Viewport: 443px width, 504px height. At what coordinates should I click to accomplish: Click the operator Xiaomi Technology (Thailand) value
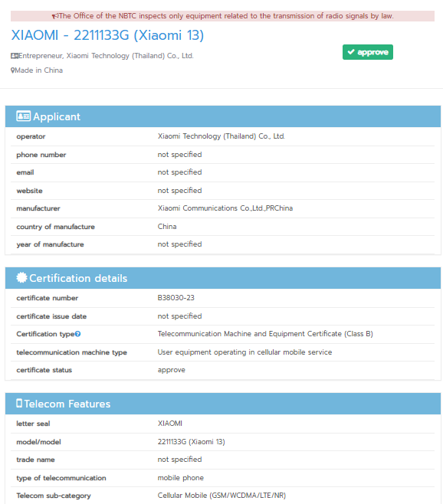[x=221, y=136]
